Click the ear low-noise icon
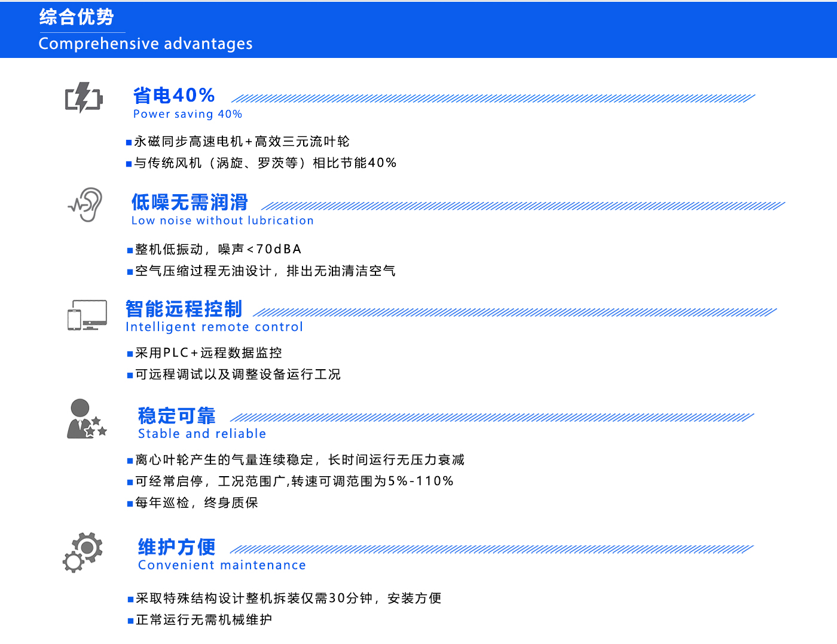Image resolution: width=837 pixels, height=644 pixels. point(86,205)
